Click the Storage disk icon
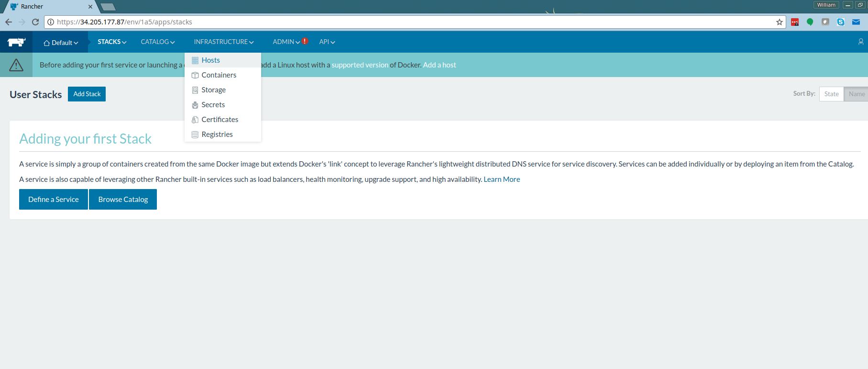 195,90
